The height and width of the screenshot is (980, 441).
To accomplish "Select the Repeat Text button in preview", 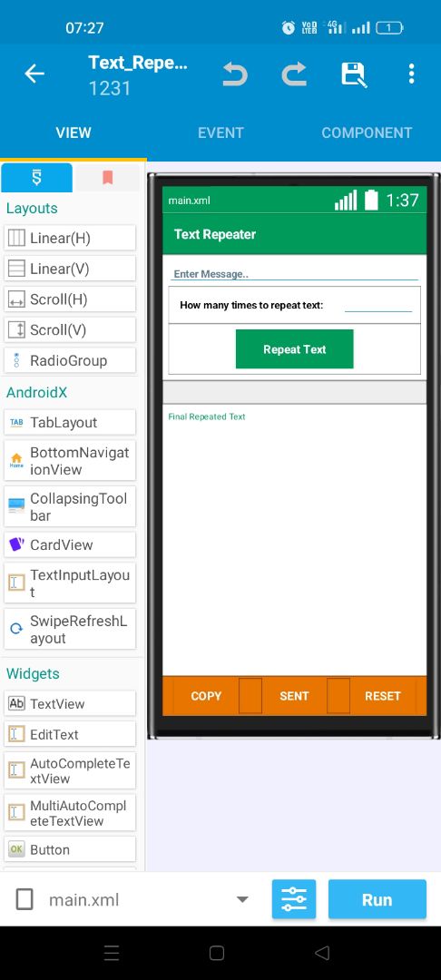I will point(294,349).
